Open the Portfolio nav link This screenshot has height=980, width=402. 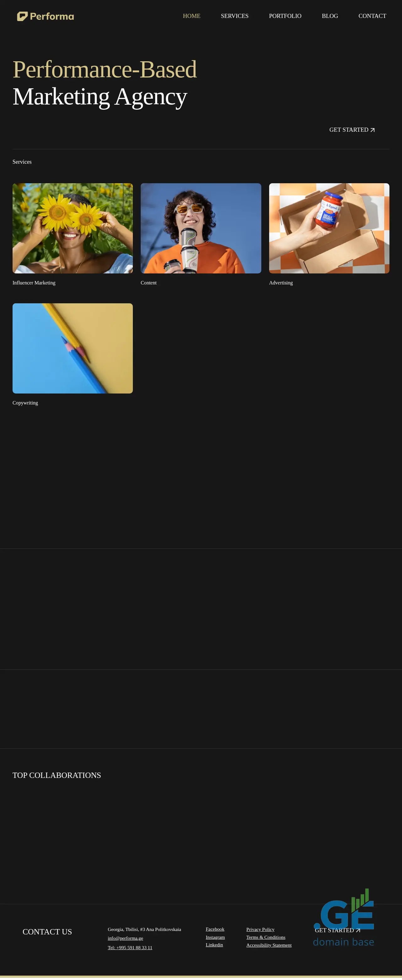click(285, 16)
